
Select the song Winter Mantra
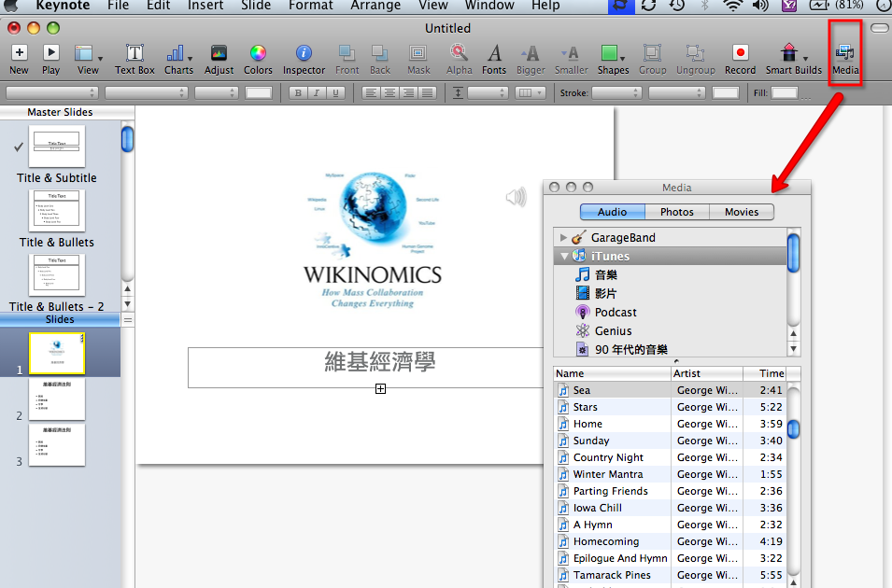[670, 474]
